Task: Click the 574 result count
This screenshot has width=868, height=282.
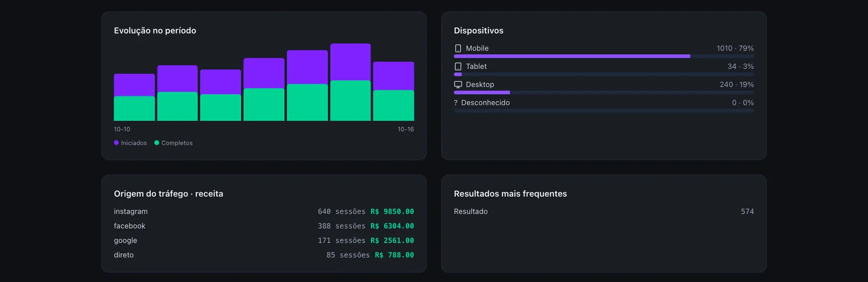Action: pyautogui.click(x=748, y=211)
